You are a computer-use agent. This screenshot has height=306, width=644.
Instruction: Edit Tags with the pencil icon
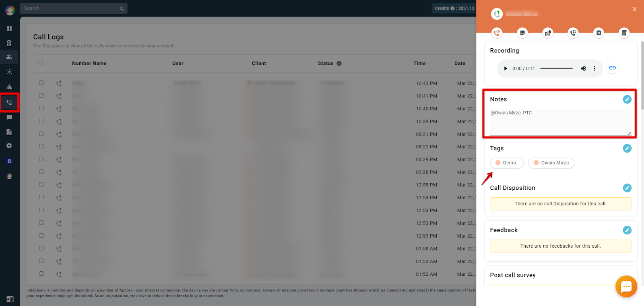coord(627,149)
